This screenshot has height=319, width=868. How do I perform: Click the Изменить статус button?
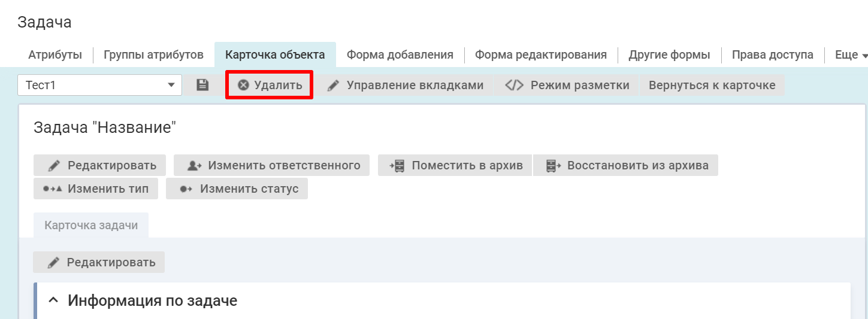coord(237,189)
